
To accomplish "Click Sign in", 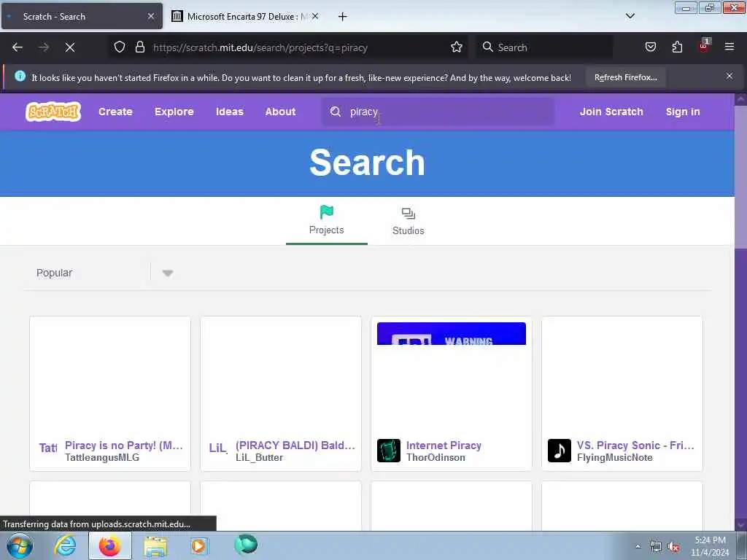I will click(683, 112).
